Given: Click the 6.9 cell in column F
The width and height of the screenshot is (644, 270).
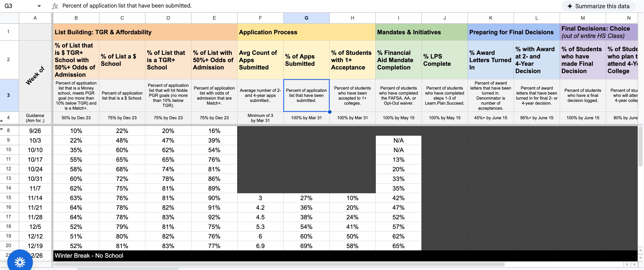Looking at the screenshot, I should click(260, 246).
